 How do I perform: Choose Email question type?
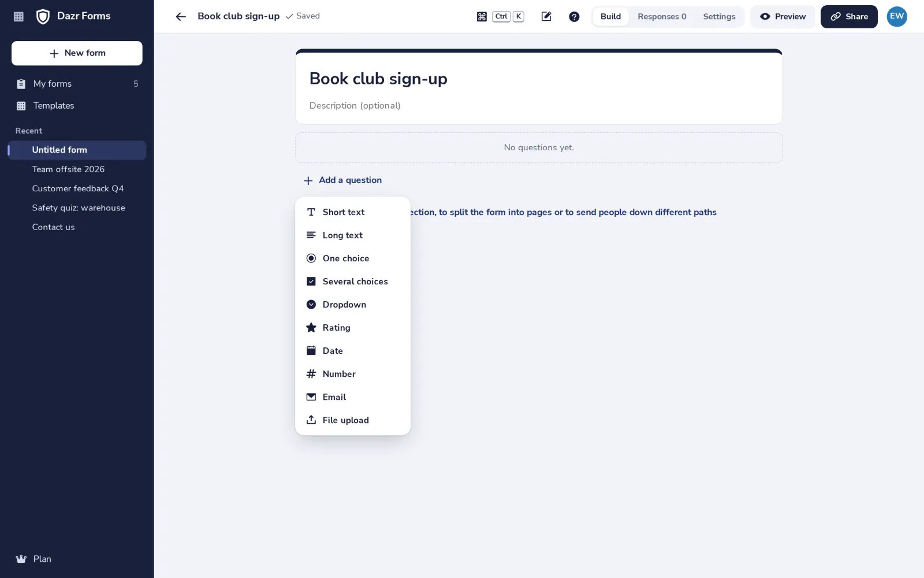[353, 397]
